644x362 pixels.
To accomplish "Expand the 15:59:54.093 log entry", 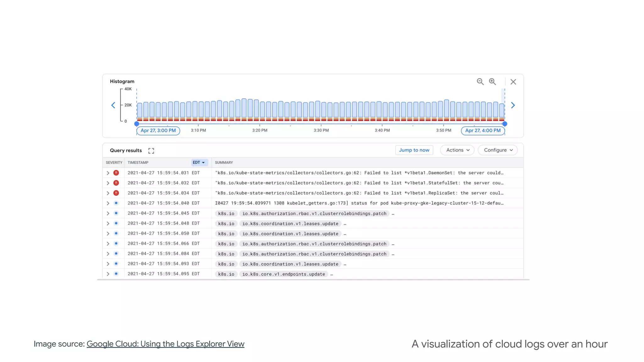I will pos(108,264).
